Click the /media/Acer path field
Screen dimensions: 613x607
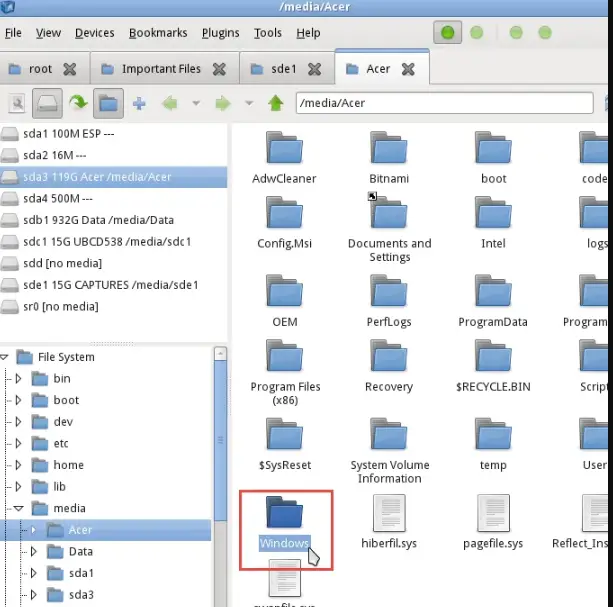tap(445, 103)
